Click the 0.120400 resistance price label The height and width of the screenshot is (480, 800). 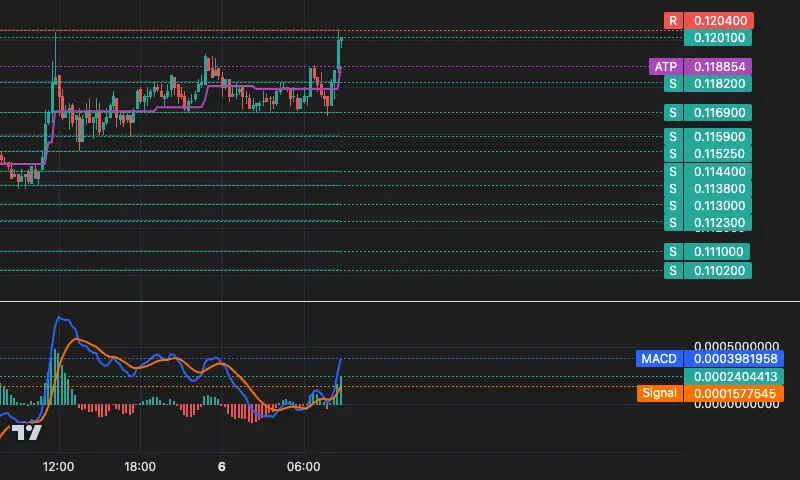click(719, 20)
